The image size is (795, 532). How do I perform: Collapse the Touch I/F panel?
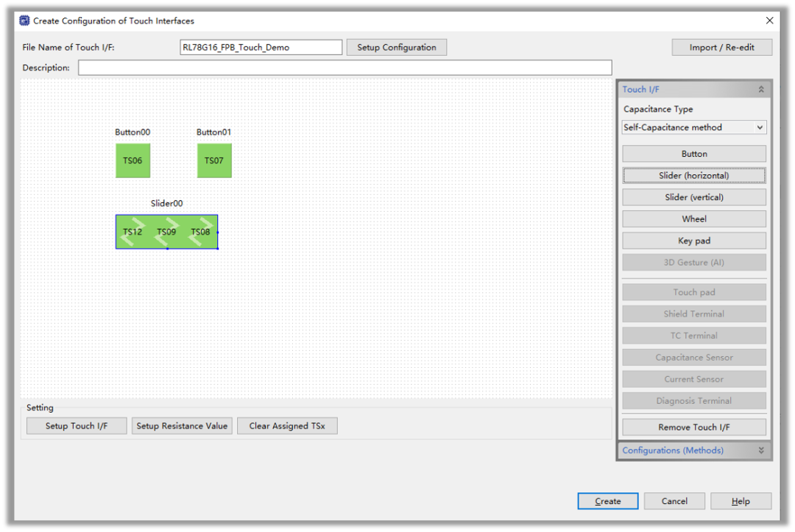pos(760,90)
